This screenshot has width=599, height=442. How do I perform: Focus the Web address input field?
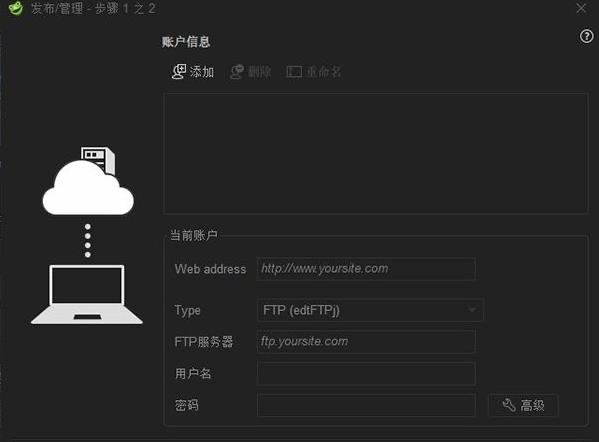(366, 269)
